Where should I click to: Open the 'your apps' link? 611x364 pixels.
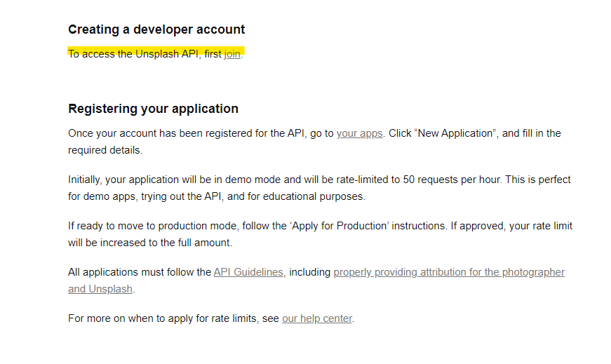click(x=359, y=133)
